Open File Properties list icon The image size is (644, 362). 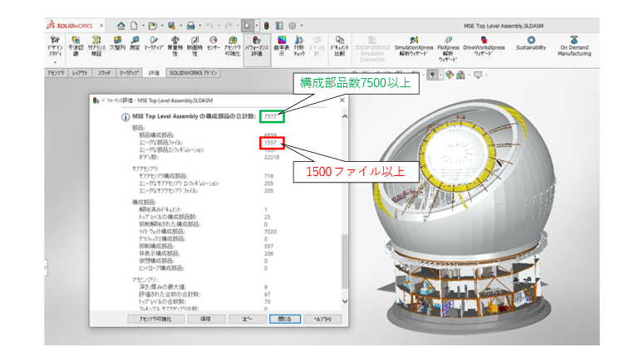click(279, 26)
